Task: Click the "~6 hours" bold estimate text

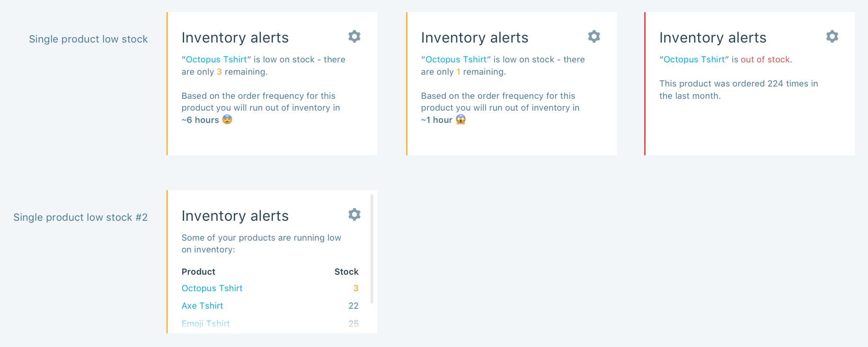Action: (200, 120)
